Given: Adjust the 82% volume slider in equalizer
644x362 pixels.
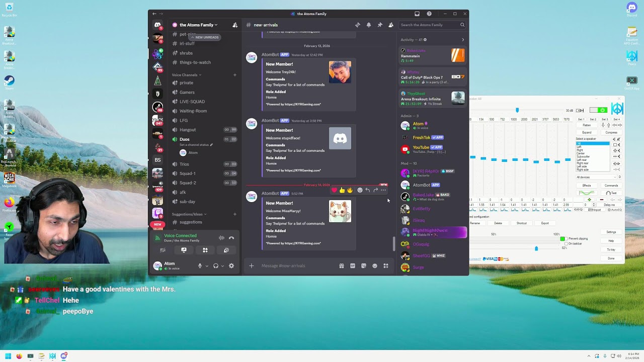Looking at the screenshot, I should pyautogui.click(x=536, y=249).
